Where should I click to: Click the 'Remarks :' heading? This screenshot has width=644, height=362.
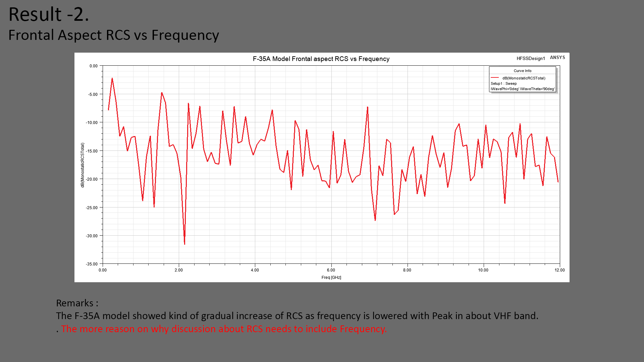pyautogui.click(x=77, y=303)
